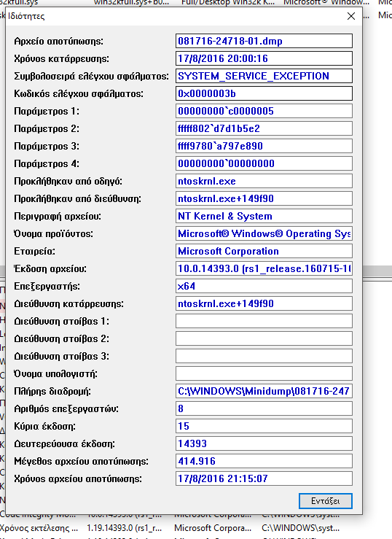Click the empty Όνομα υπολογιστή field
This screenshot has height=539, width=392.
pos(264,373)
